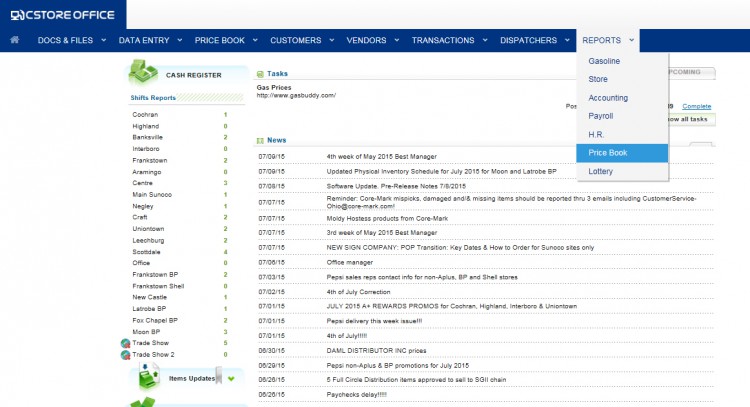Open news 'Office manager' item
Viewport: 750px width, 407px height.
click(x=349, y=263)
